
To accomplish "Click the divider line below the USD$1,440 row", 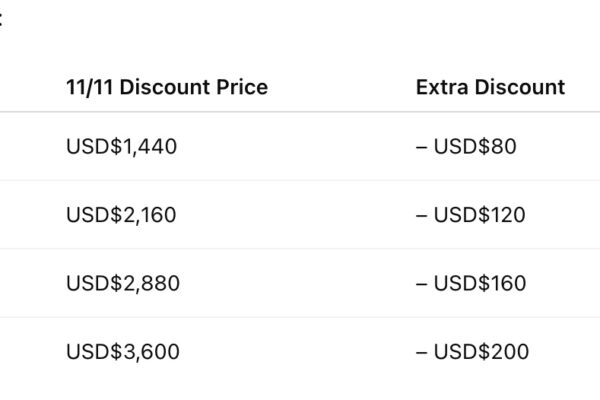I will [300, 181].
